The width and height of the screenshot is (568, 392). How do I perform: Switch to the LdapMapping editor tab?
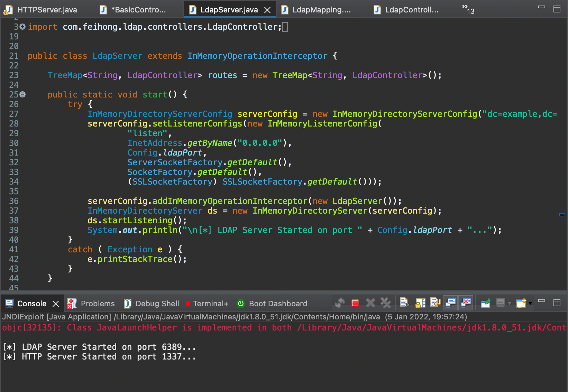pyautogui.click(x=316, y=10)
